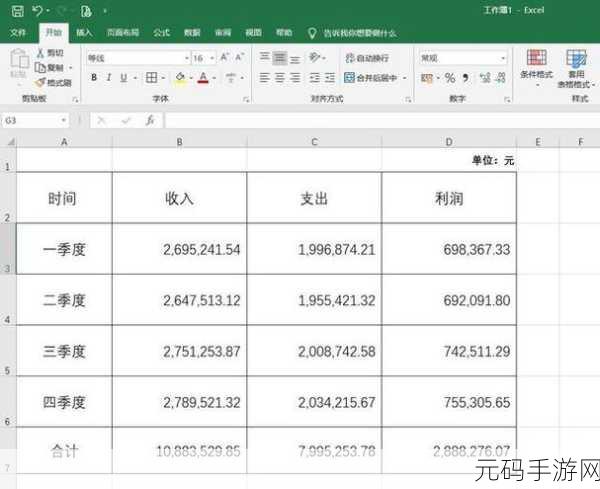
Task: Increase decimal places
Action: pos(485,78)
